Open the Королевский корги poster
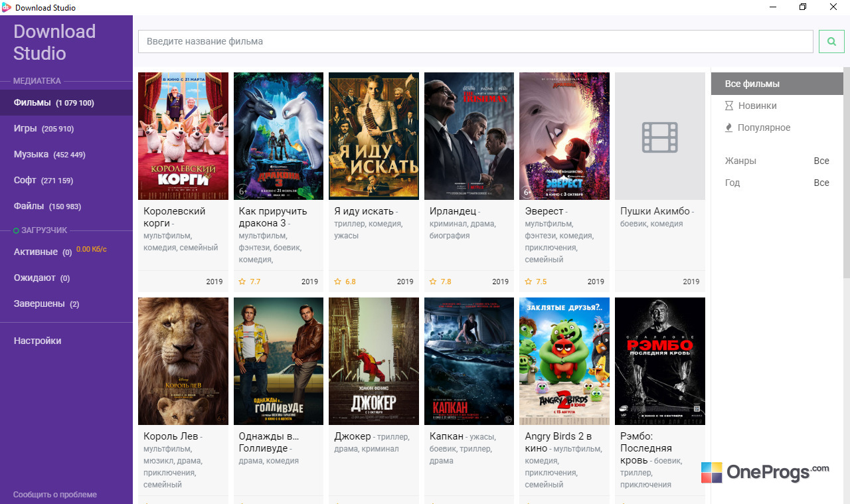The width and height of the screenshot is (850, 504). click(183, 136)
